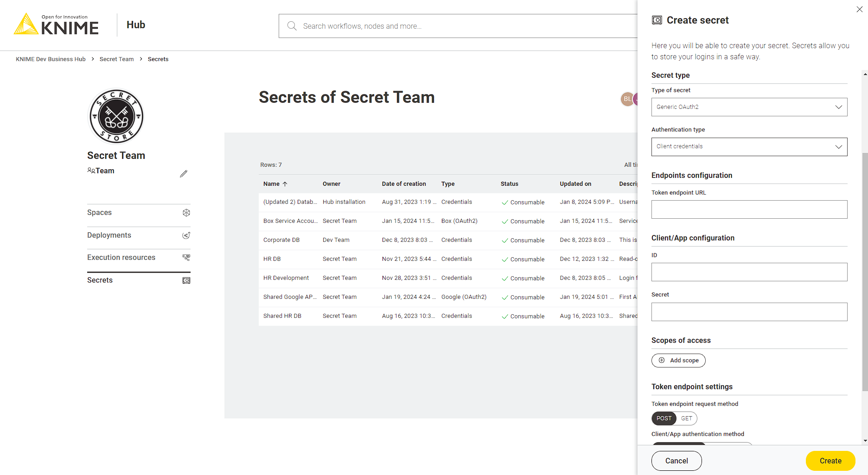The image size is (868, 475).
Task: Click the safe icon beside Create secret
Action: coord(657,20)
